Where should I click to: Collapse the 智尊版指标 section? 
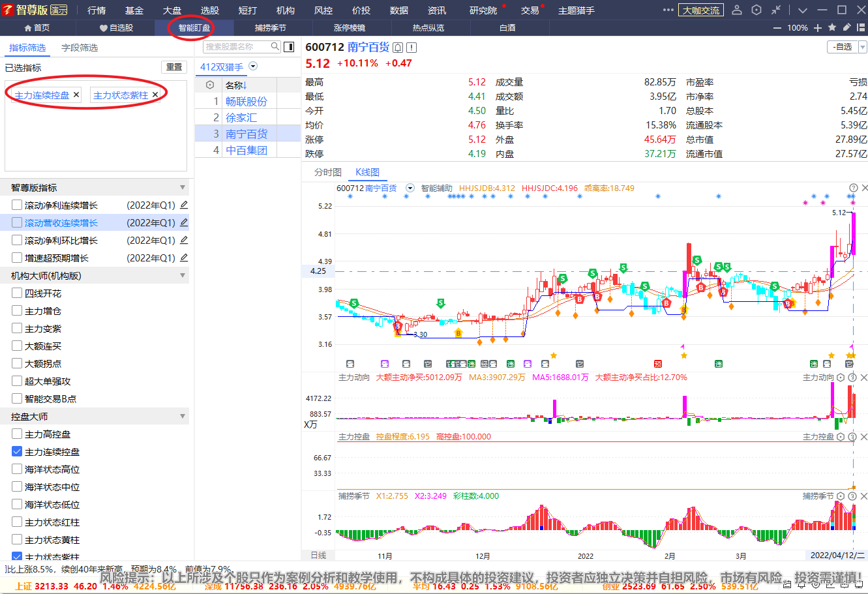tap(183, 188)
